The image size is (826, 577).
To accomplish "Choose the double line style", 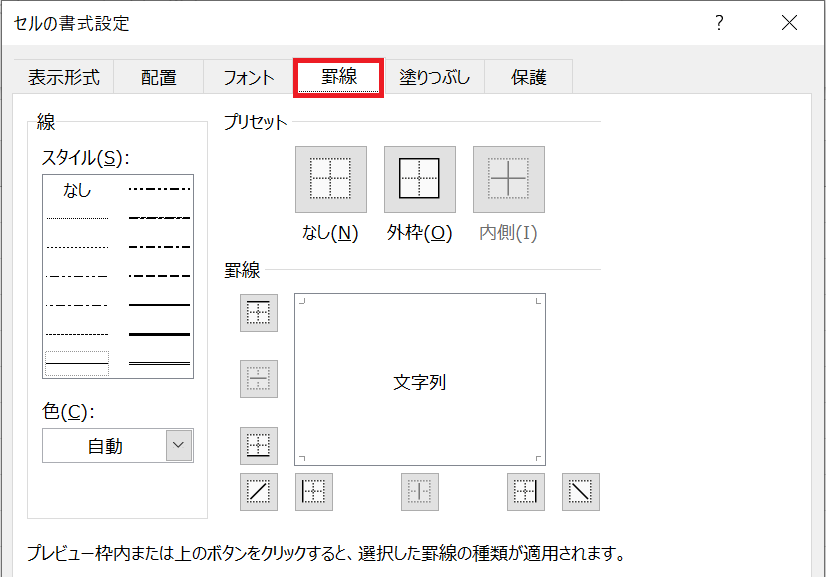I will [159, 362].
